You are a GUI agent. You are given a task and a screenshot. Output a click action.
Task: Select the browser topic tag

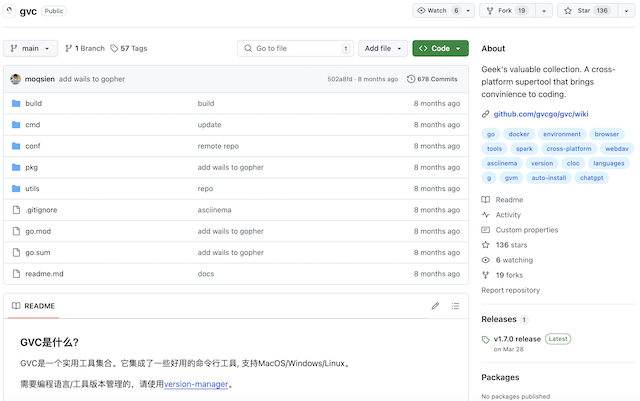pyautogui.click(x=607, y=134)
